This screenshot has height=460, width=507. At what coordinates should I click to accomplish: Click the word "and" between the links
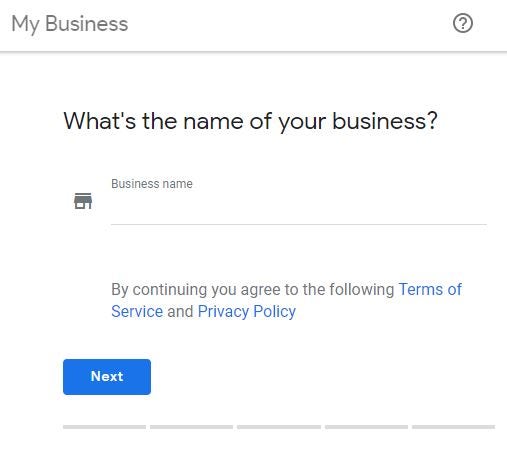pos(180,311)
